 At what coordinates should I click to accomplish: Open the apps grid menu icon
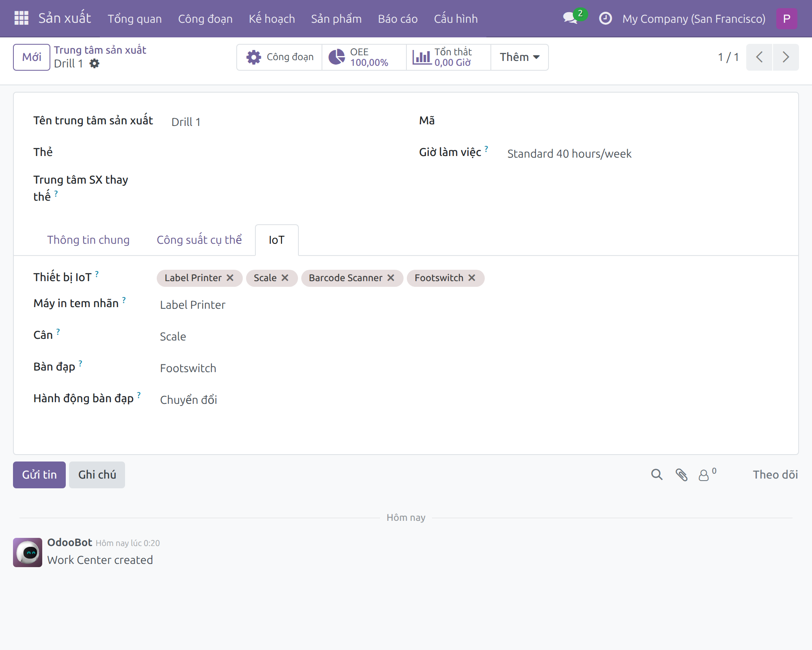tap(21, 18)
